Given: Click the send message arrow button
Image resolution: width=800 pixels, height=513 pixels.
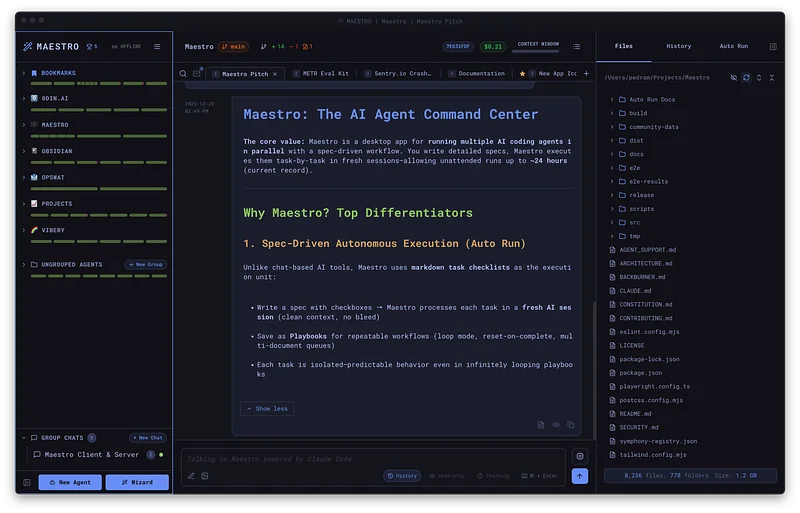Looking at the screenshot, I should 580,476.
